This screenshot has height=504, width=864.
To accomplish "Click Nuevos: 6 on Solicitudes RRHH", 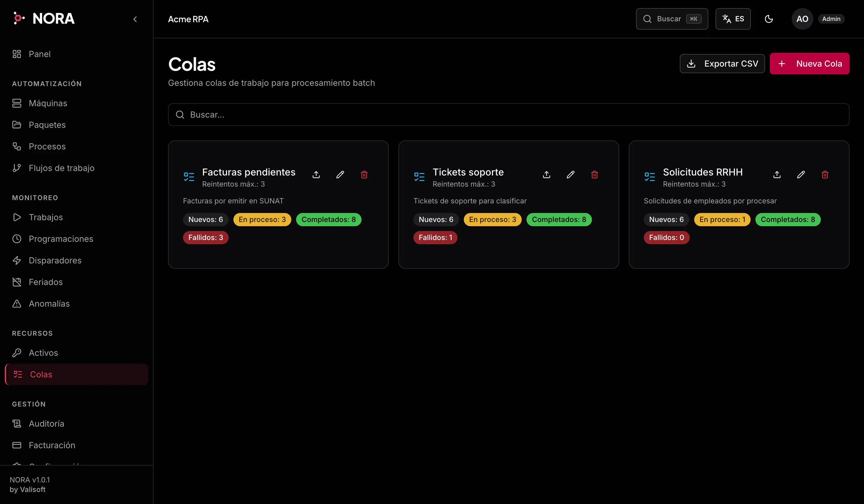I will pyautogui.click(x=666, y=219).
